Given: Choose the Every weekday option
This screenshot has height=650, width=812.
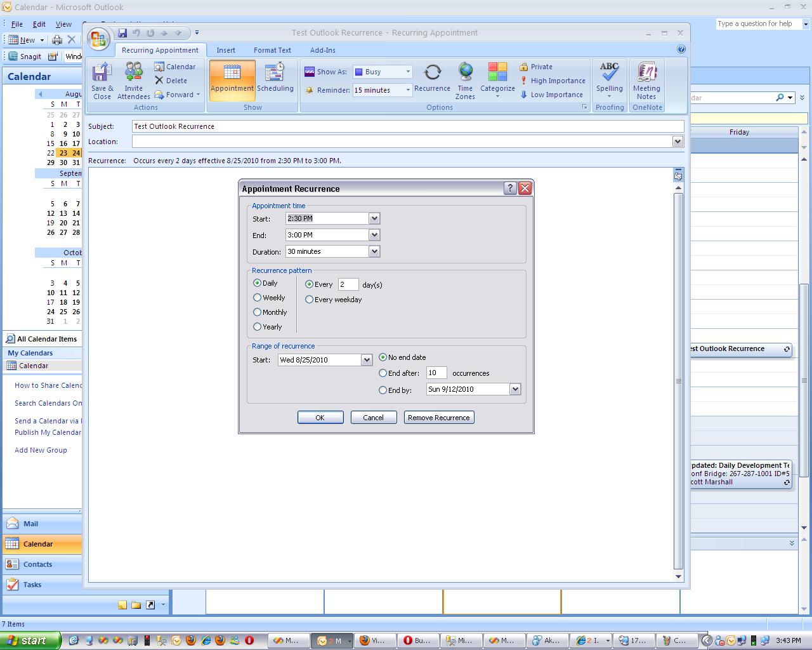Looking at the screenshot, I should (x=334, y=300).
